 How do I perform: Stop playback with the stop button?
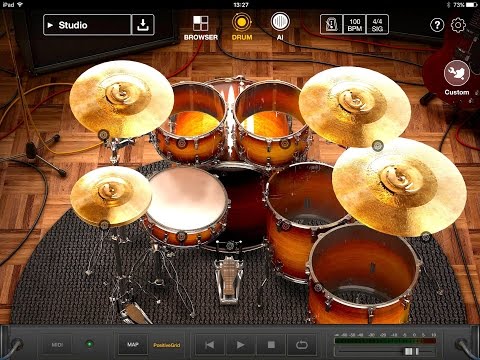point(271,345)
